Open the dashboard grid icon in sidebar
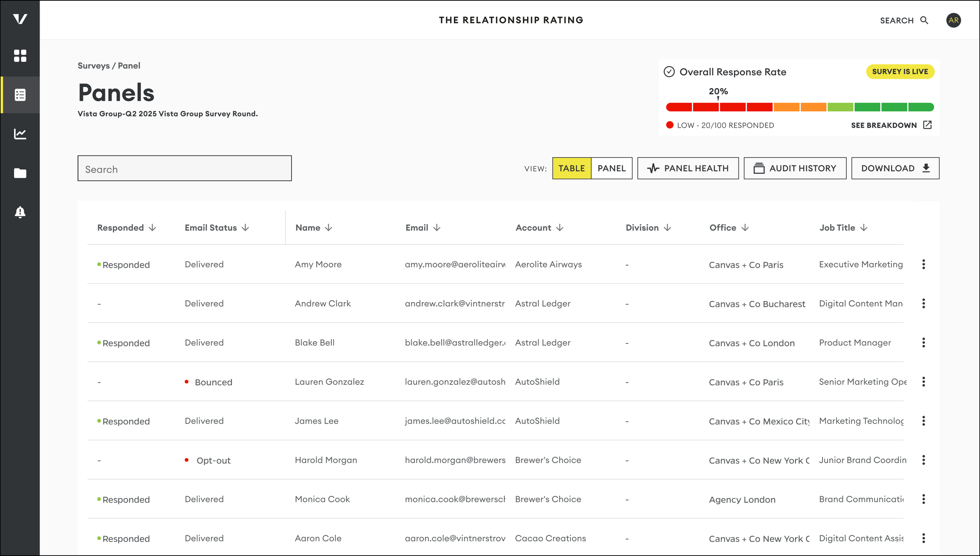 coord(20,56)
